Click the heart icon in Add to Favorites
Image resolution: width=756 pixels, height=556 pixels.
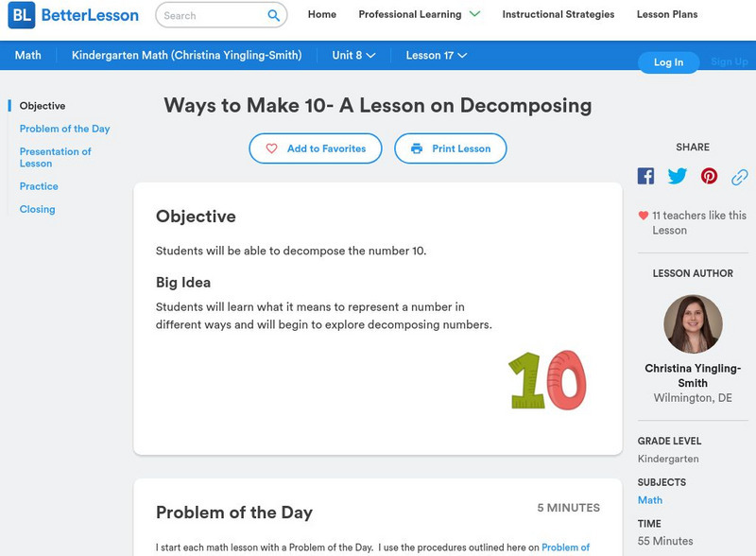pyautogui.click(x=271, y=148)
